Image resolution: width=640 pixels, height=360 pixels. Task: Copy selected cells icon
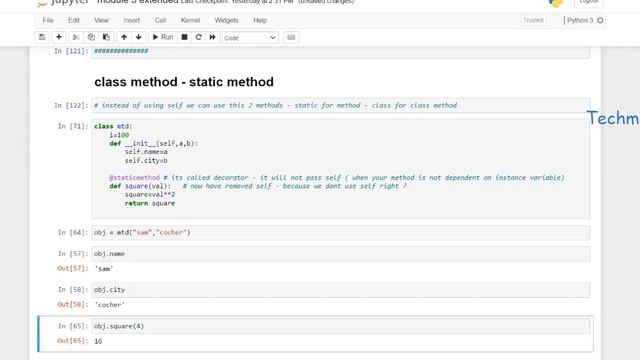click(x=91, y=37)
